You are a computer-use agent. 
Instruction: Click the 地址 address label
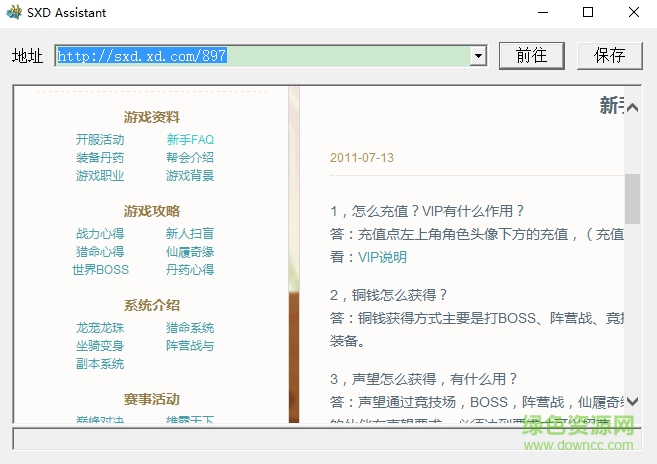27,56
